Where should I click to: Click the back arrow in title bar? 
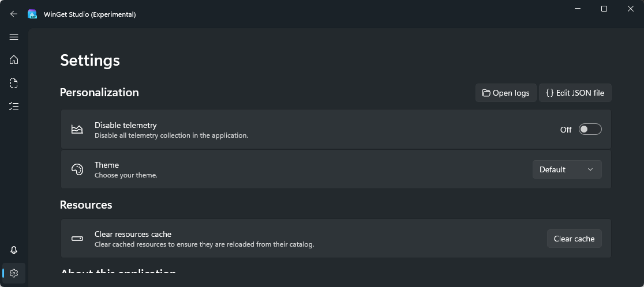[x=14, y=14]
